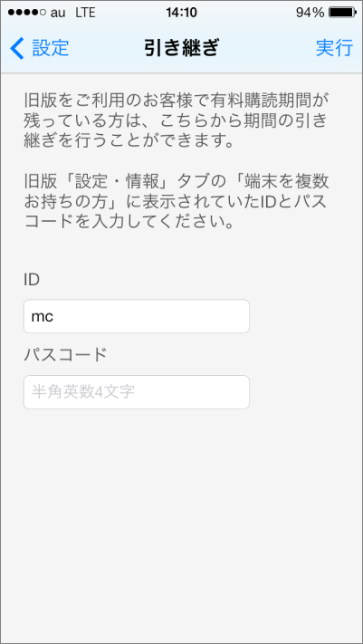Run the transfer with 実行

click(x=334, y=48)
